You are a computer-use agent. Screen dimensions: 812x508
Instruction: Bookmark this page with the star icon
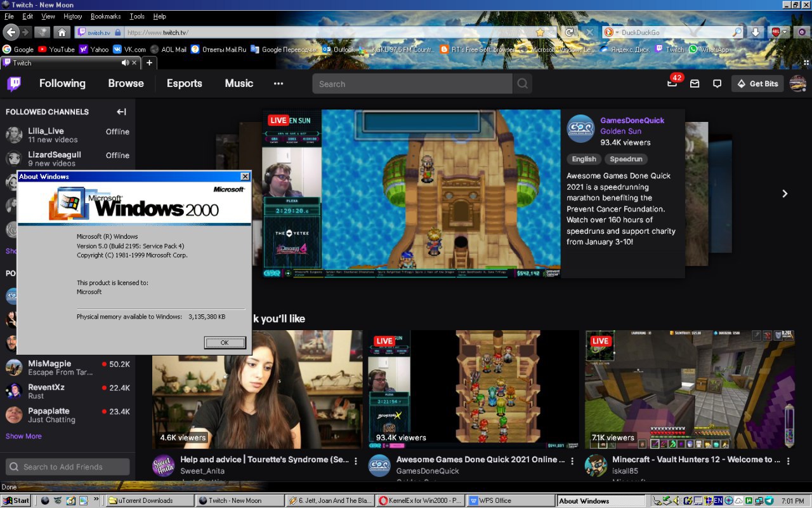pos(540,32)
